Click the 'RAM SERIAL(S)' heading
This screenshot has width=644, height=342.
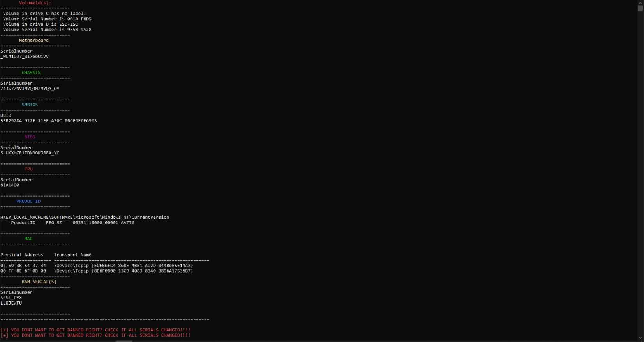pyautogui.click(x=39, y=282)
